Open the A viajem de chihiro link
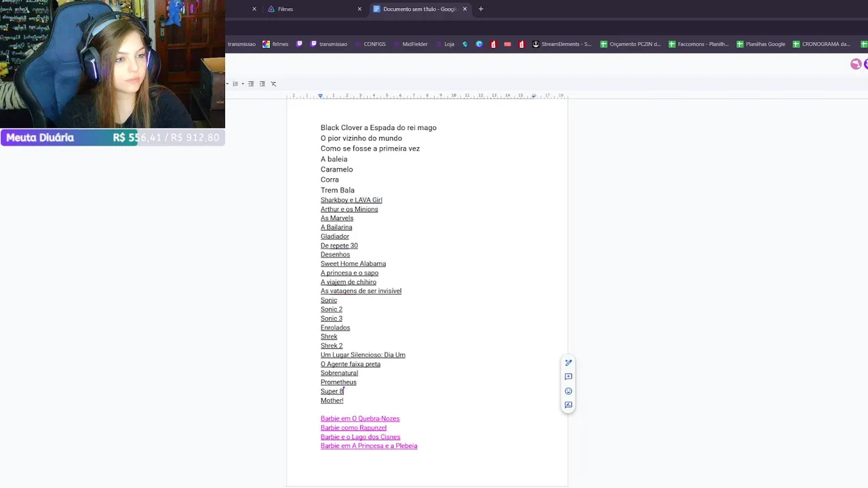The height and width of the screenshot is (488, 868). (349, 282)
